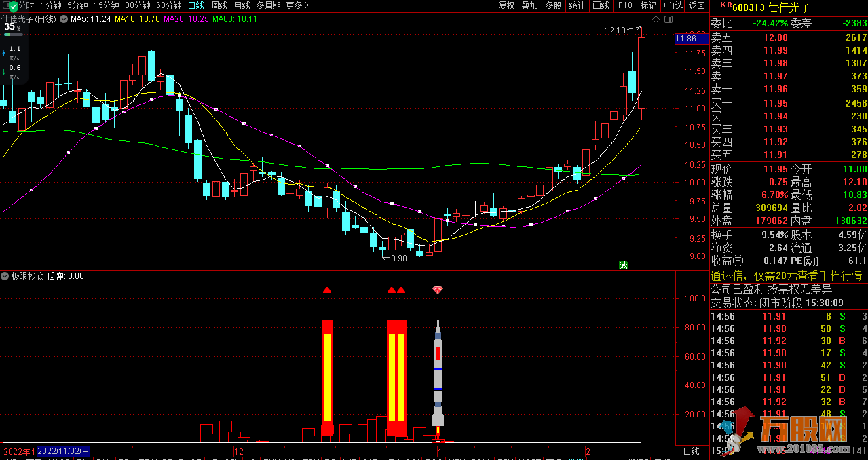Toggle the side panel icon near the diamond
868x460 pixels.
(x=668, y=20)
